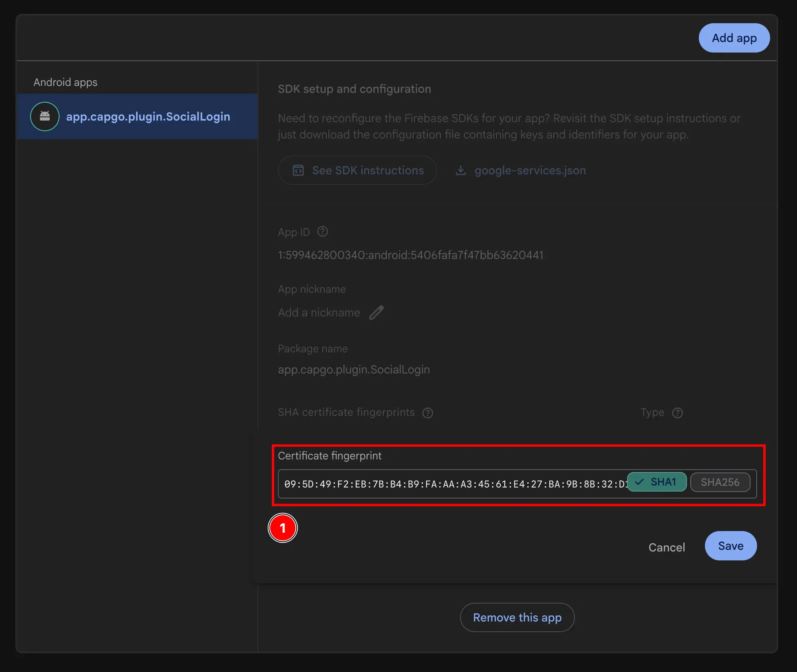Screen dimensions: 797x672
Task: Cancel the fingerprint changes
Action: pyautogui.click(x=667, y=547)
